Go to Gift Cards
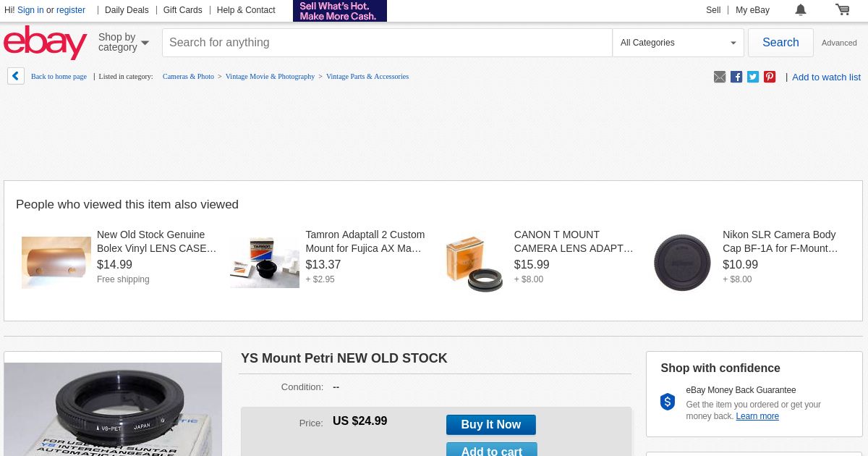 pyautogui.click(x=182, y=10)
